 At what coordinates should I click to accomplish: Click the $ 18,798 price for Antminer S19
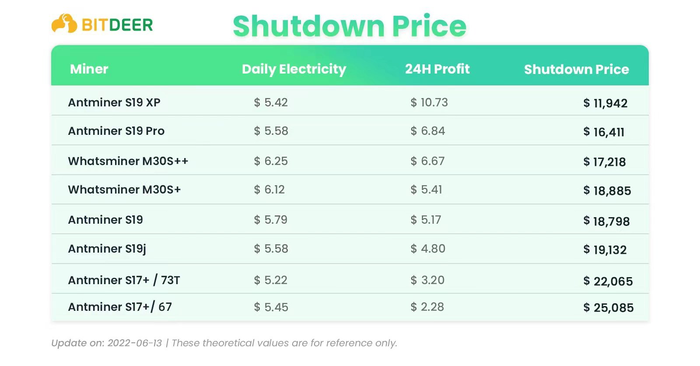pos(606,221)
